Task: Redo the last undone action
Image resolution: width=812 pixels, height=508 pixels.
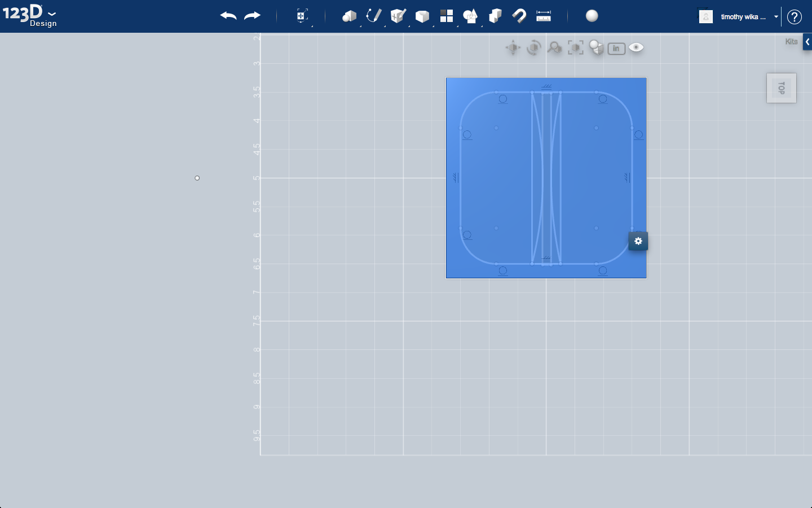Action: pos(252,16)
